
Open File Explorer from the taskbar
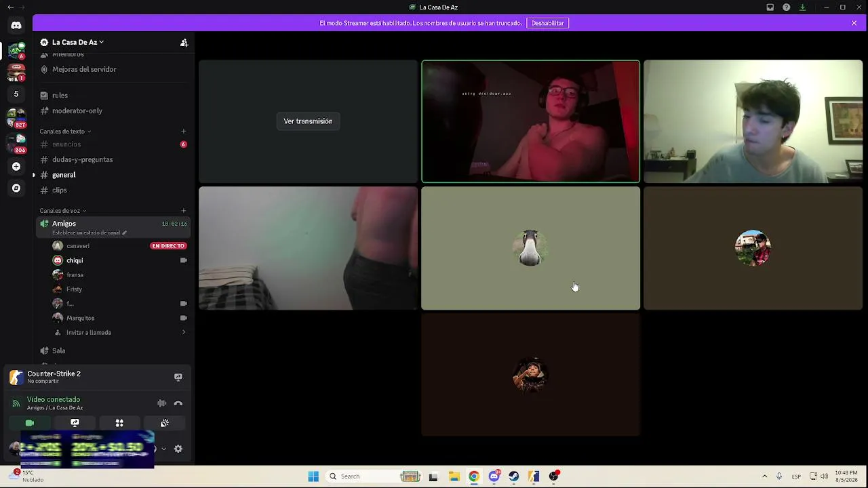click(x=454, y=476)
